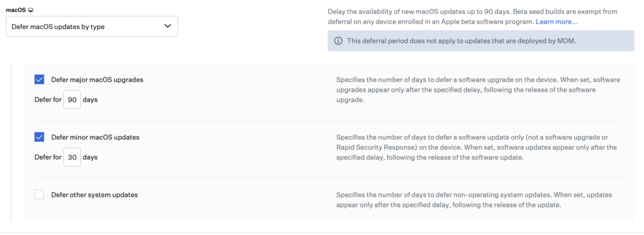Click the major upgrades description text
644x235 pixels.
point(478,89)
